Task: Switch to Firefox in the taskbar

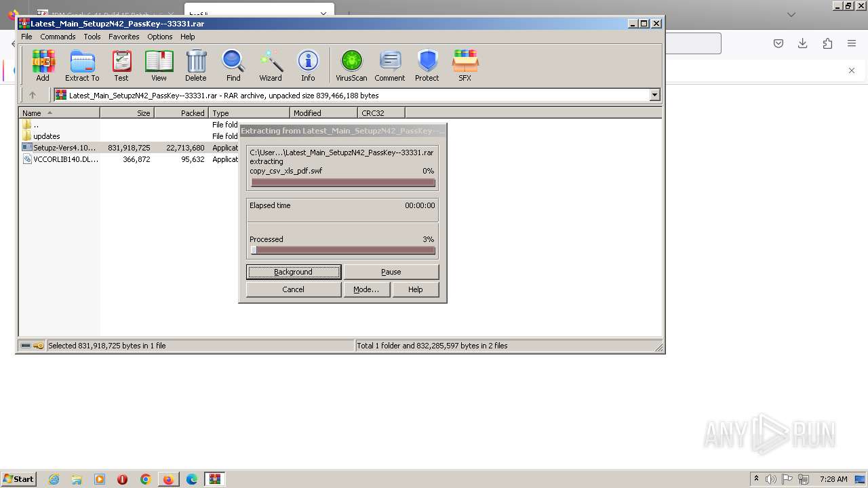Action: click(x=168, y=479)
